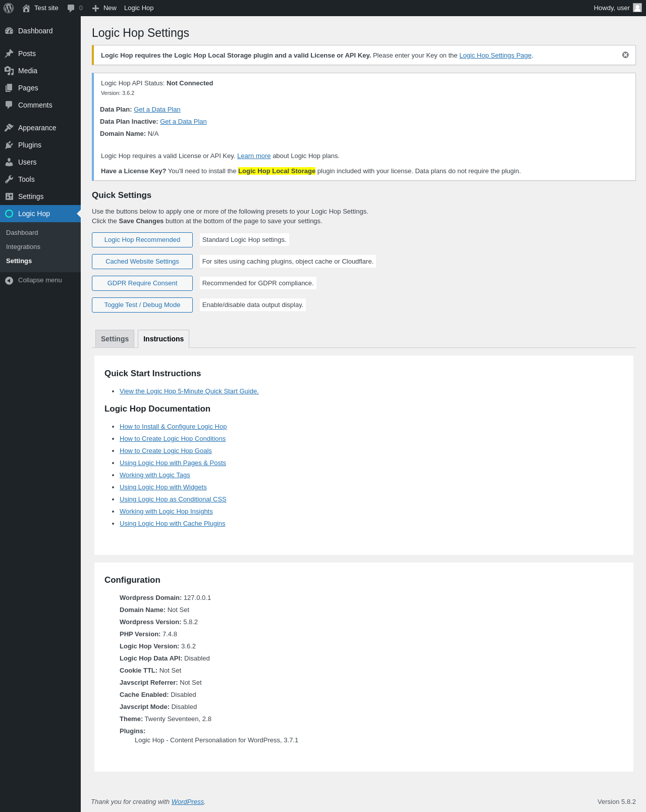Viewport: 646px width, 812px height.
Task: Follow the Learn more link
Action: click(x=254, y=156)
